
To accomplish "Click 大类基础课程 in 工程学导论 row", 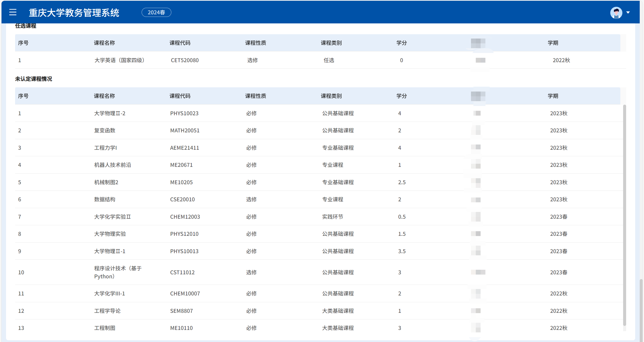I will coord(338,311).
